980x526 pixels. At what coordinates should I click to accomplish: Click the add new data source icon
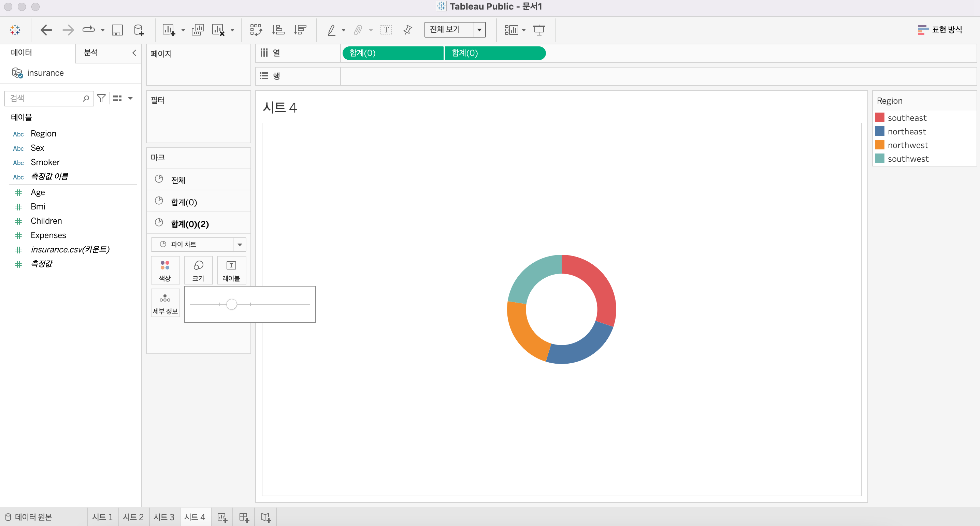pyautogui.click(x=139, y=30)
